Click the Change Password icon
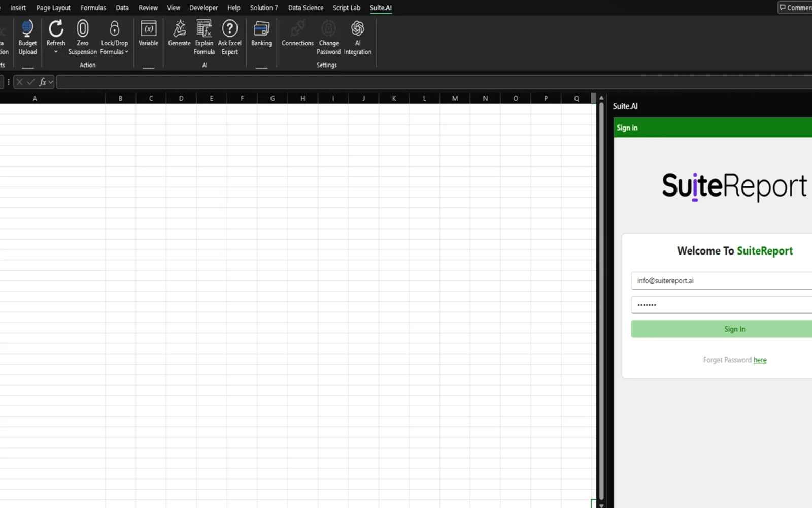812x508 pixels. coord(328,29)
